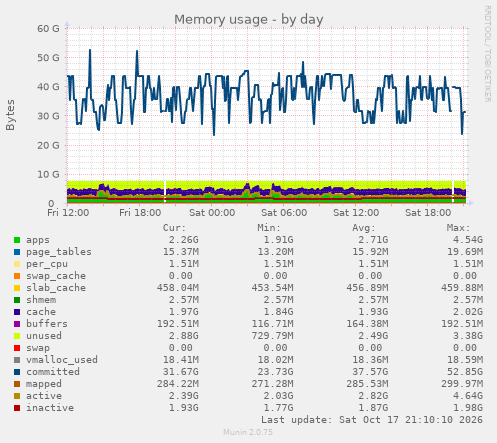Click the apps max value 4.54G
Image resolution: width=497 pixels, height=443 pixels.
(x=468, y=240)
